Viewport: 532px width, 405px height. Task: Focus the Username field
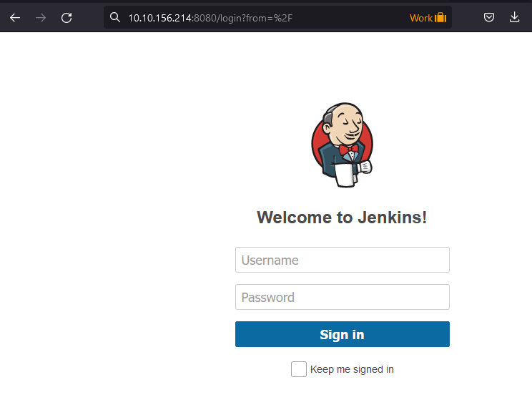343,260
